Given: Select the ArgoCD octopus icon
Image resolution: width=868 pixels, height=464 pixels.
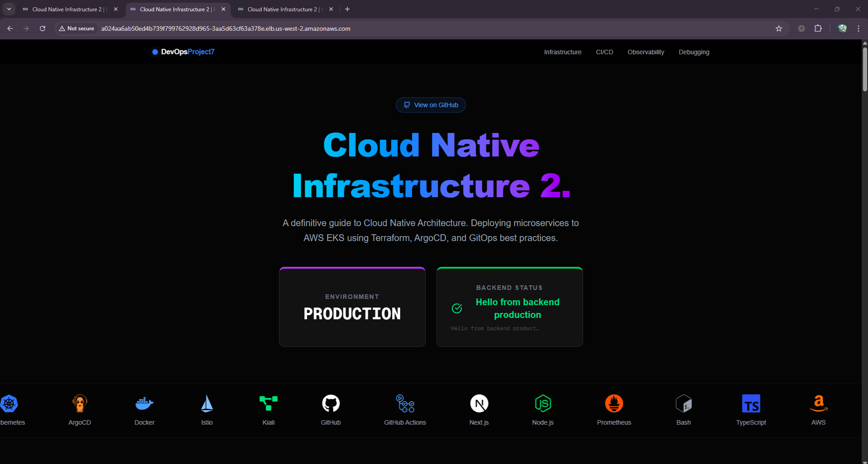Looking at the screenshot, I should [80, 403].
